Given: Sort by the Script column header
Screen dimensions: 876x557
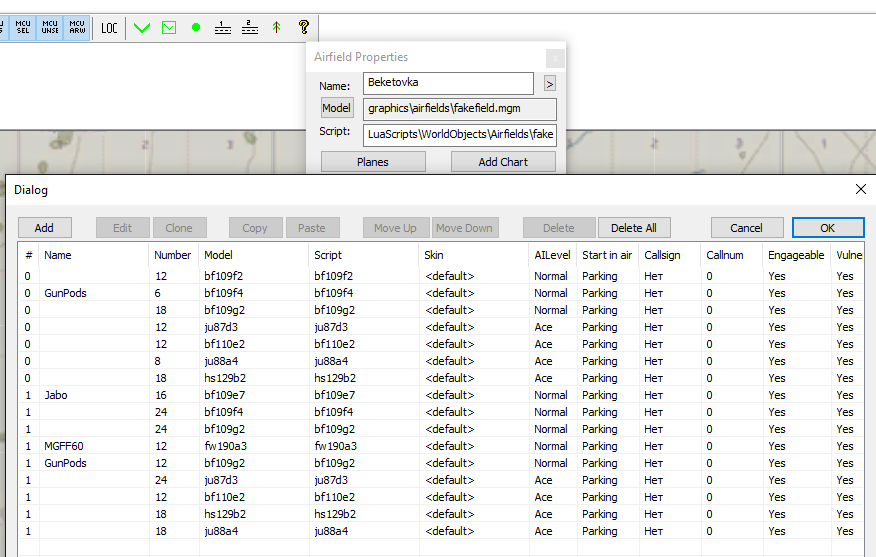Looking at the screenshot, I should 364,255.
